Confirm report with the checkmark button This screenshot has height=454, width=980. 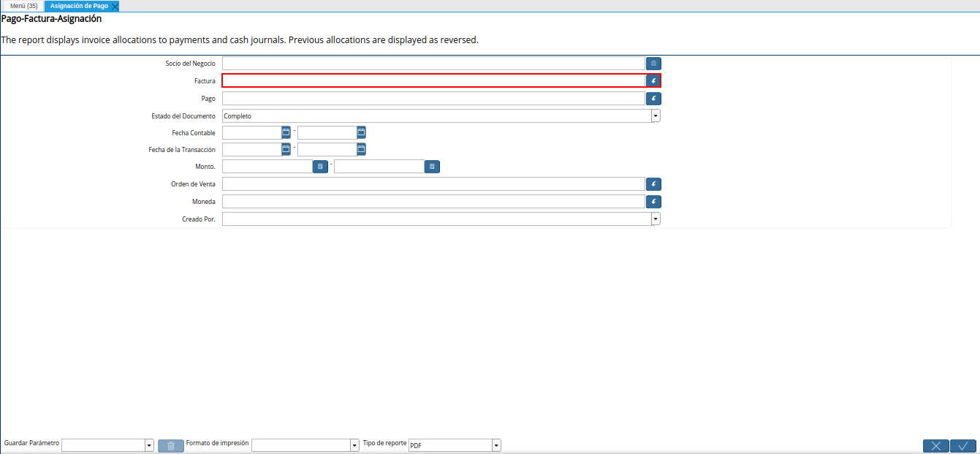tap(963, 446)
